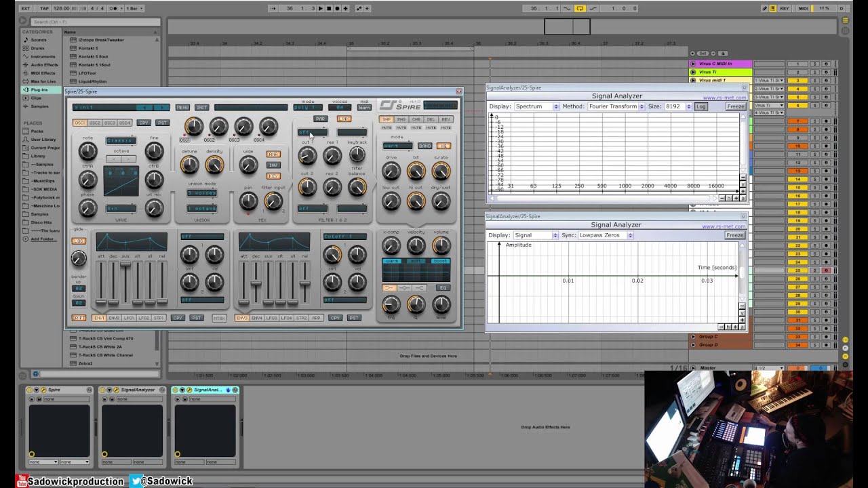Click the transport Record button
Image resolution: width=868 pixels, height=488 pixels.
[x=337, y=8]
